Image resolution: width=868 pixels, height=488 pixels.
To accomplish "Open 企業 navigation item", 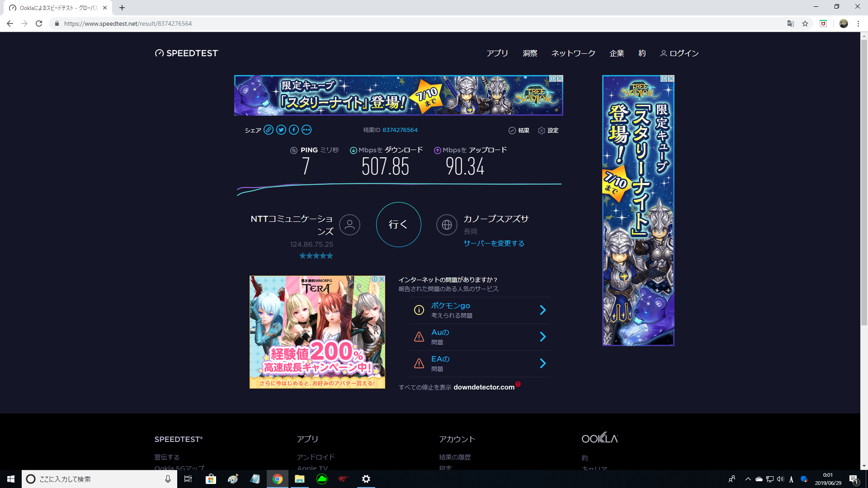I will [x=617, y=53].
